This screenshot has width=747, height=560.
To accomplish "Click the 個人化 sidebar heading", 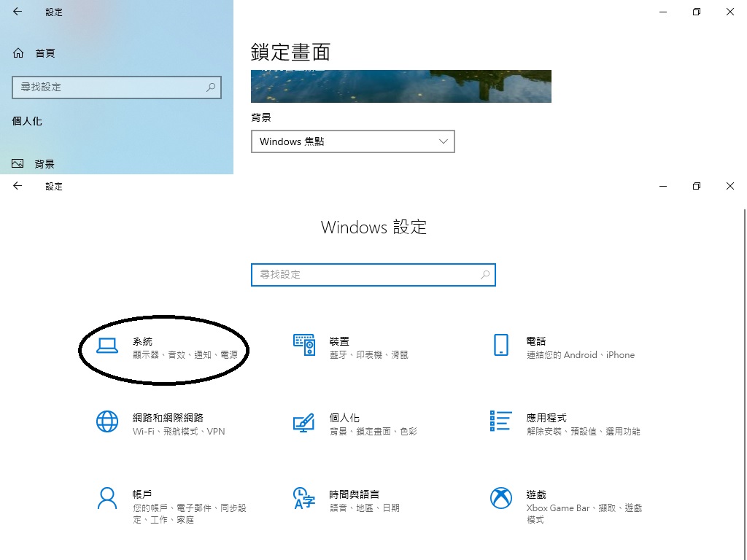I will (27, 121).
